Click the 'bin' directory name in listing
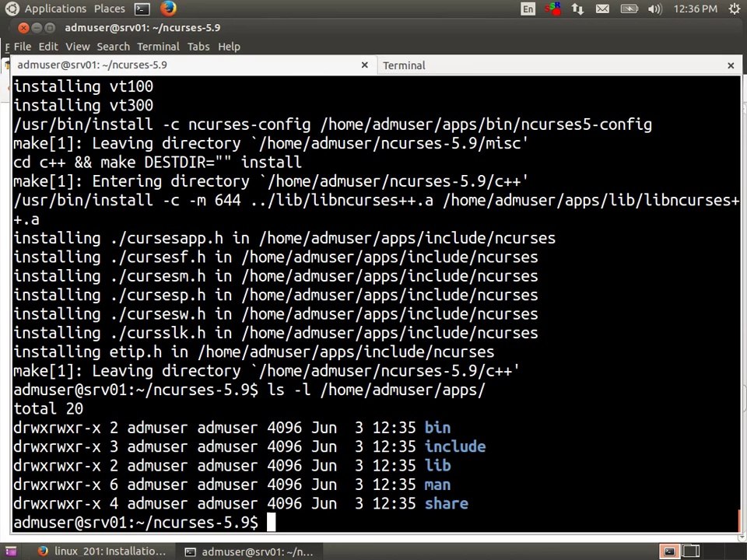Screen dimensions: 747x560 tap(438, 428)
